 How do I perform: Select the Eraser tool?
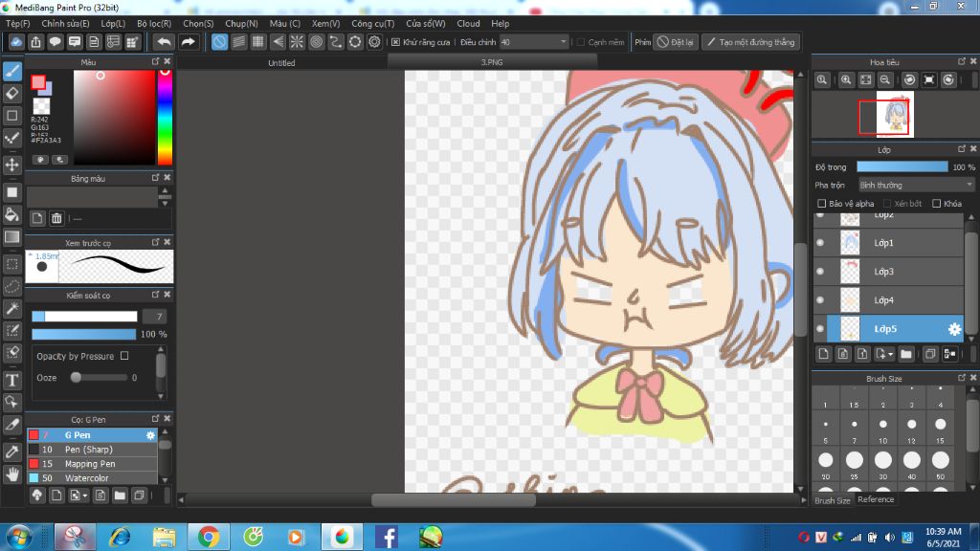pos(12,93)
